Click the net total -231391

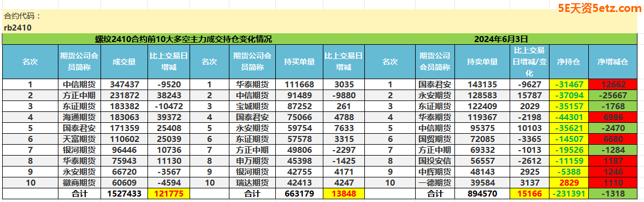click(569, 193)
